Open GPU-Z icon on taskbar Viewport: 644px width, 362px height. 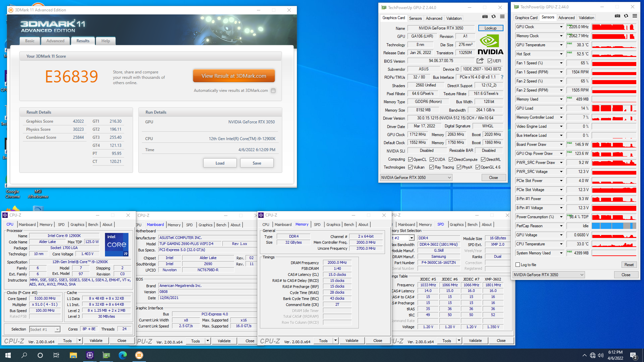[x=106, y=355]
